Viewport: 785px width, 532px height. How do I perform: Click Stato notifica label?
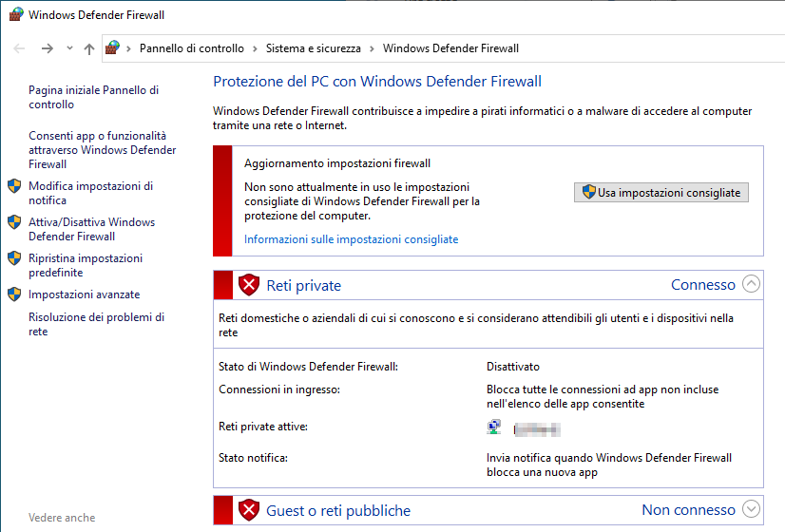[254, 458]
